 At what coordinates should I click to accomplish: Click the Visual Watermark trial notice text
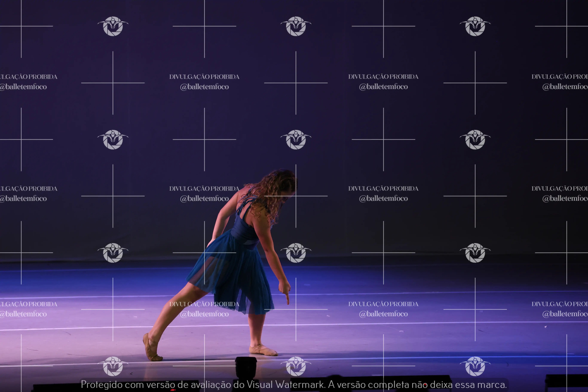(294, 384)
